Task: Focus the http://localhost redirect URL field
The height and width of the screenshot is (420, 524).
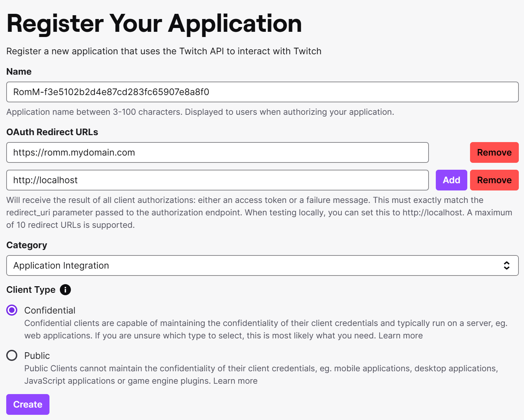Action: tap(217, 180)
